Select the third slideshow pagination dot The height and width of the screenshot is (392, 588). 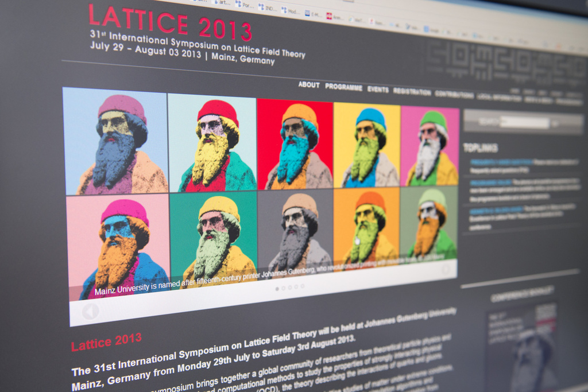click(x=290, y=288)
